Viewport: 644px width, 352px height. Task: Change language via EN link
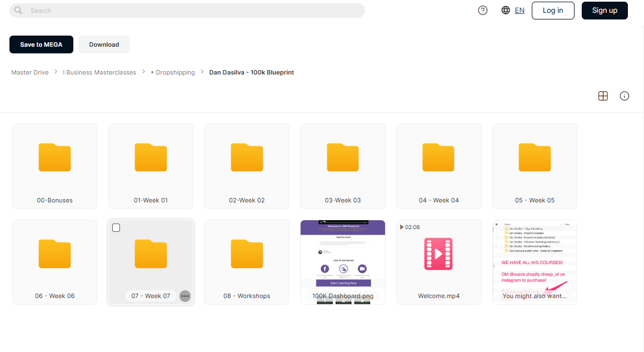520,10
